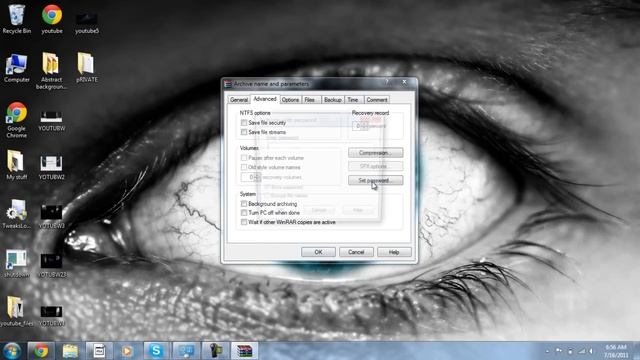Viewport: 640px width, 360px height.
Task: Open the TweaksLo... desktop shortcut
Action: coord(16,214)
